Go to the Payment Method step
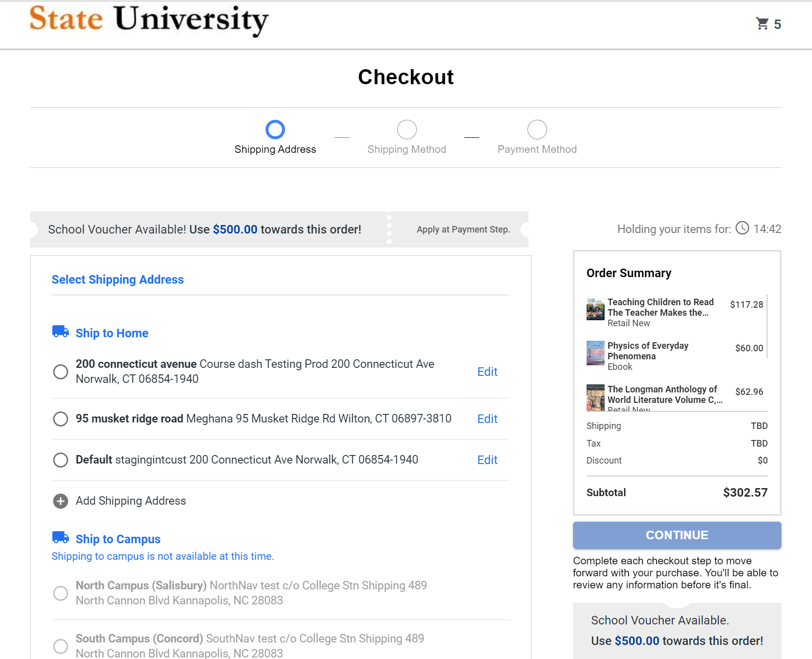812x659 pixels. point(537,130)
